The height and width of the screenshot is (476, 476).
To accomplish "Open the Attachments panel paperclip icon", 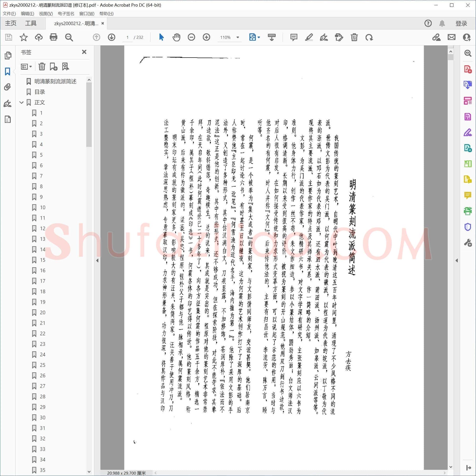I will tap(8, 87).
